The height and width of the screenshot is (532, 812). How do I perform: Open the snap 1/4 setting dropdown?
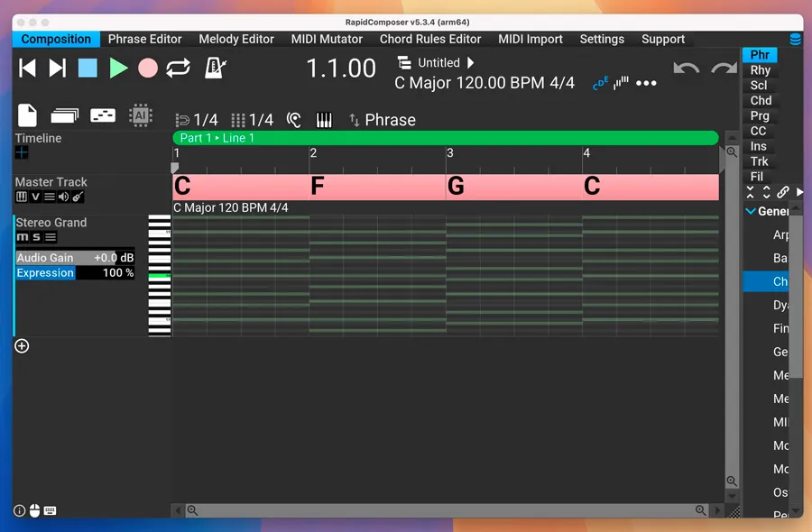(197, 120)
